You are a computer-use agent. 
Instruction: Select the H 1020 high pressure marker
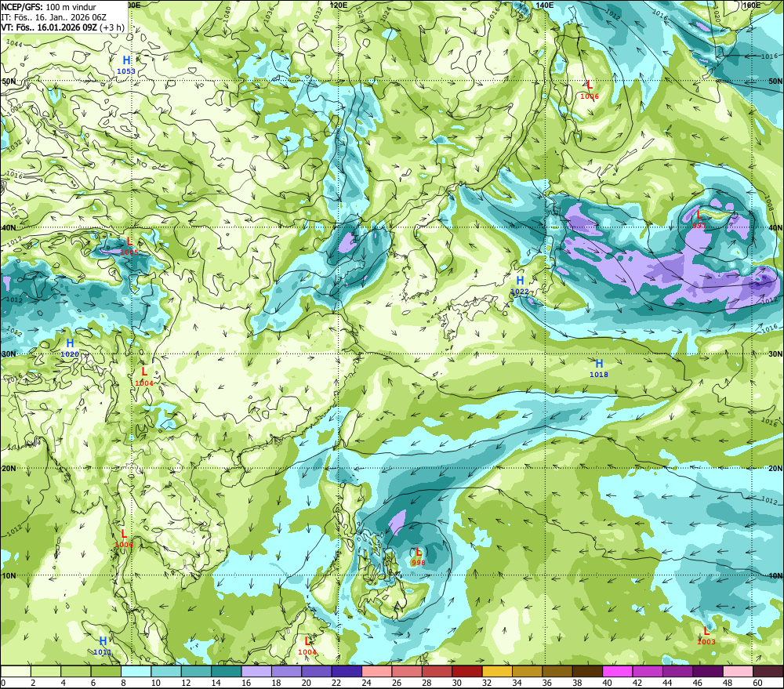pyautogui.click(x=70, y=347)
